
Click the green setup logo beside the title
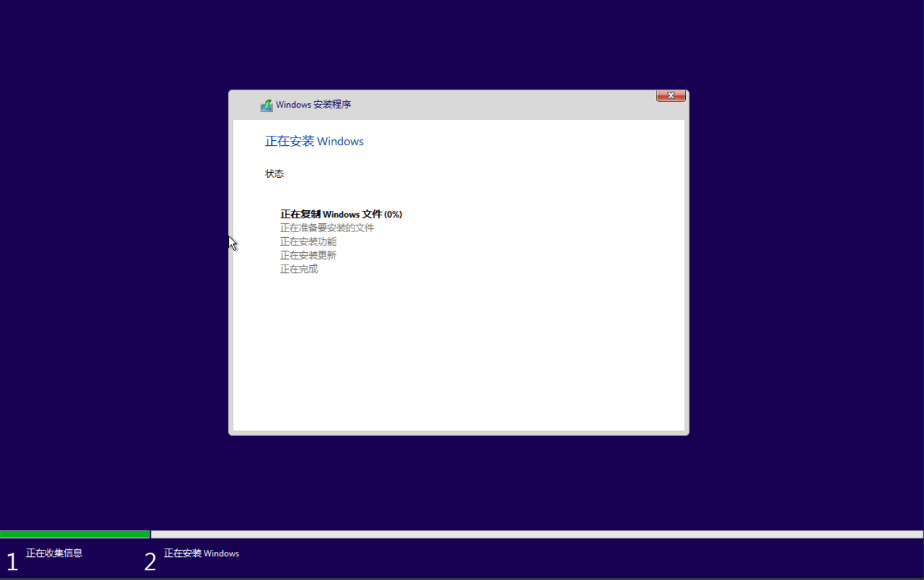click(267, 104)
